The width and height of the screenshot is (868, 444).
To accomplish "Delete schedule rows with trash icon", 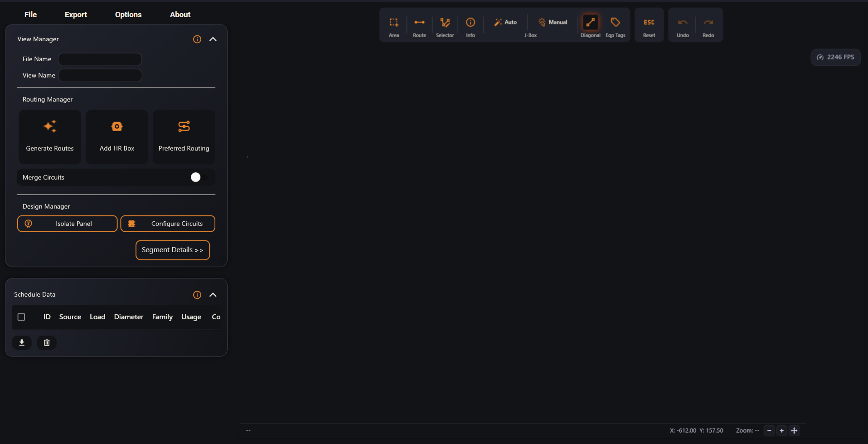I will [x=47, y=342].
